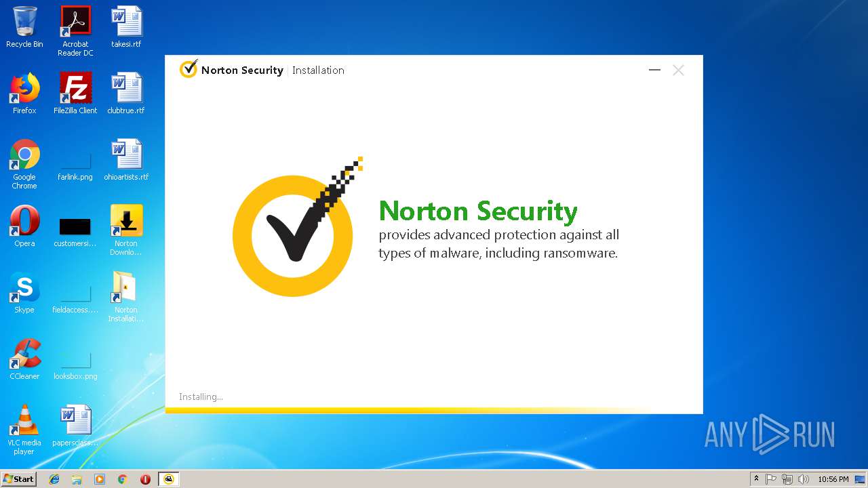The height and width of the screenshot is (488, 868).
Task: Open the volume control tray icon
Action: pyautogui.click(x=804, y=479)
